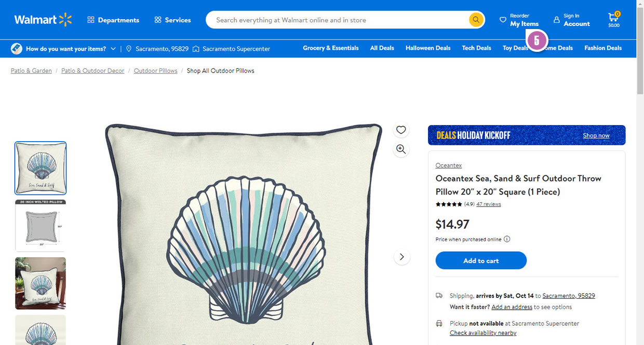The width and height of the screenshot is (644, 345).
Task: Select the pillow dimensions thumbnail
Action: click(41, 226)
